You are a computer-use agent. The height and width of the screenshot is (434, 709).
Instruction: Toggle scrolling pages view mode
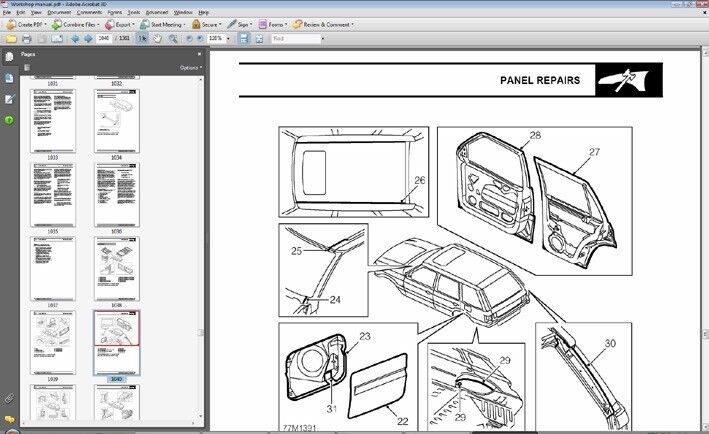(x=244, y=39)
